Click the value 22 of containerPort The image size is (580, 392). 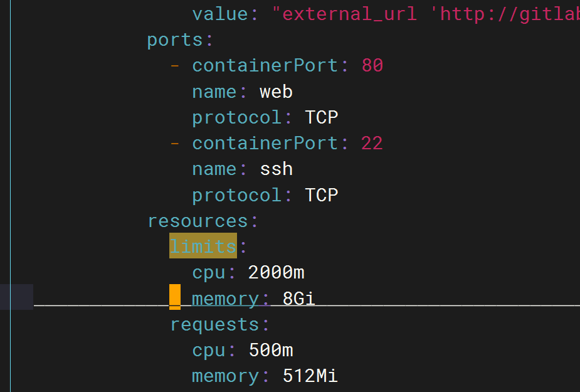tap(372, 143)
